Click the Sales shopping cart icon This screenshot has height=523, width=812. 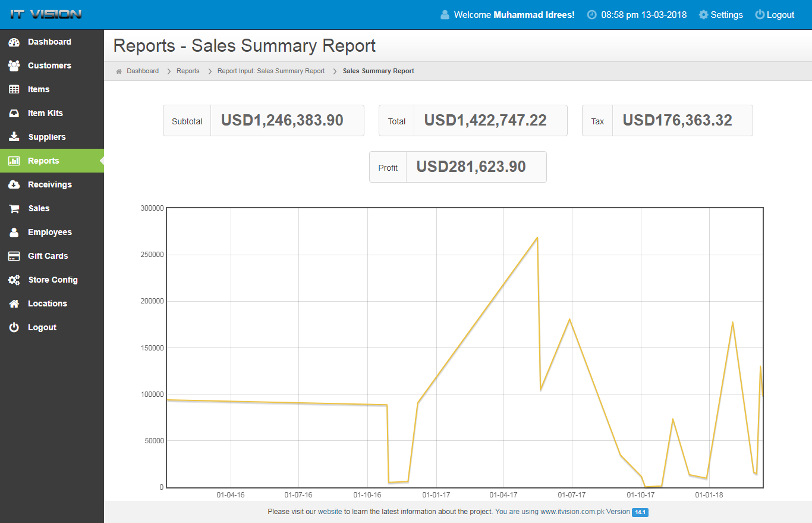[14, 209]
